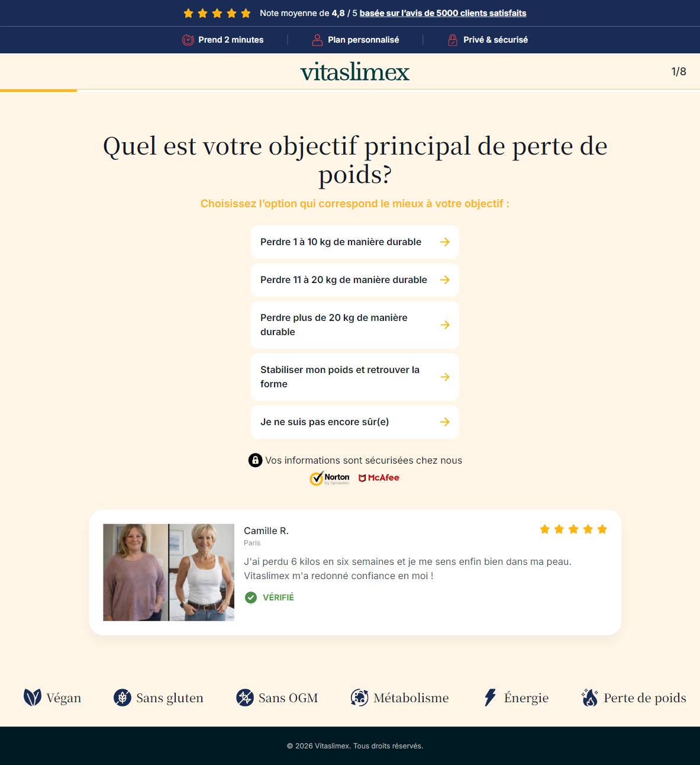This screenshot has width=700, height=765.
Task: Click the Norton by Symantec badge
Action: pos(330,478)
